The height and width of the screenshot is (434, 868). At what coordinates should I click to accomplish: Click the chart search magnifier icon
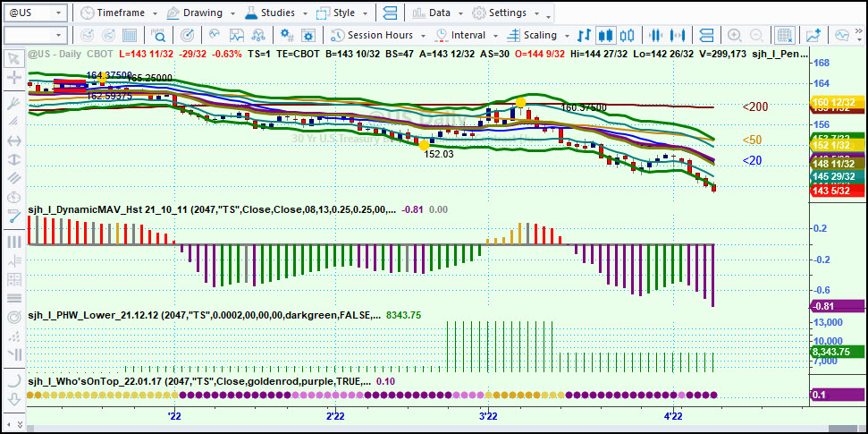pos(158,36)
